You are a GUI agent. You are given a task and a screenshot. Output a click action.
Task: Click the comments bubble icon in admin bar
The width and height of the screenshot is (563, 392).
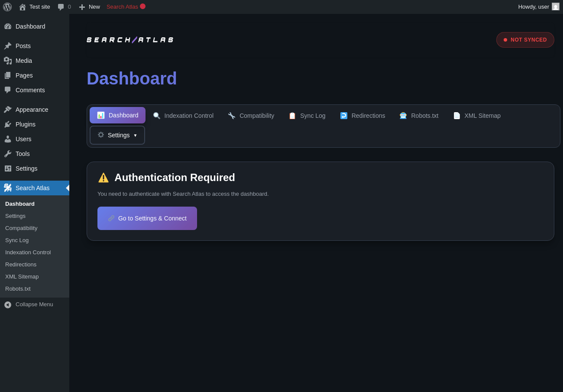point(61,7)
